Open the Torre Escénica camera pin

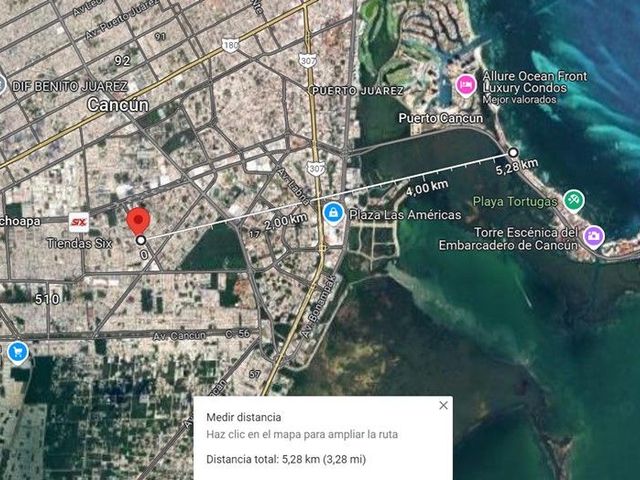(594, 236)
